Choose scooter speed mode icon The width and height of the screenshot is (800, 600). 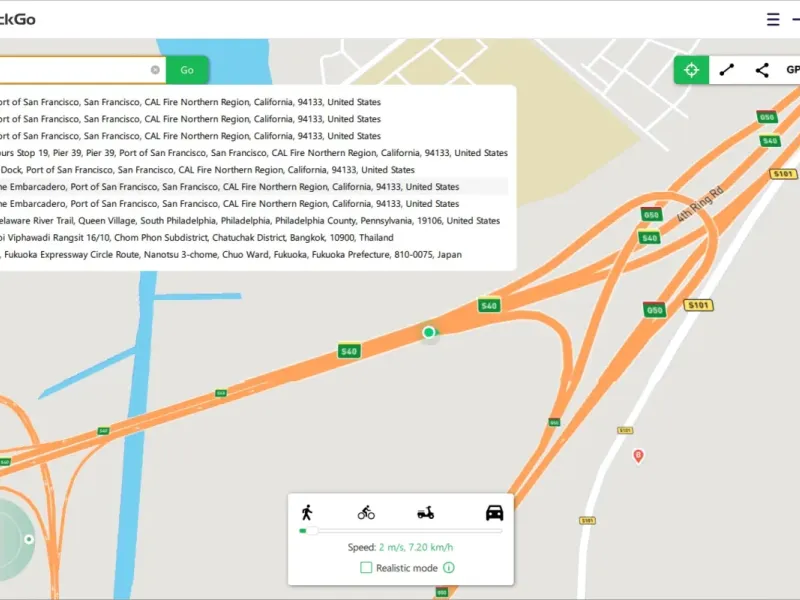click(x=426, y=513)
